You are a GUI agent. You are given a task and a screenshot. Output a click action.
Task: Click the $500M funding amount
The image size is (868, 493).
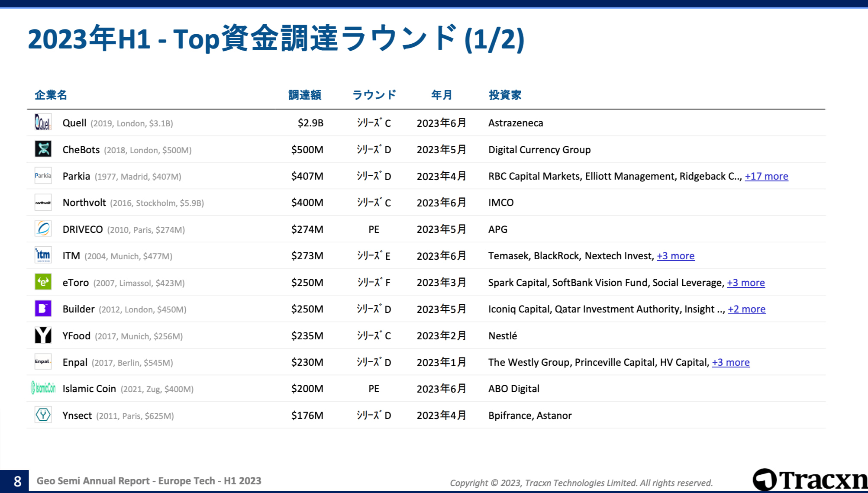coord(307,150)
